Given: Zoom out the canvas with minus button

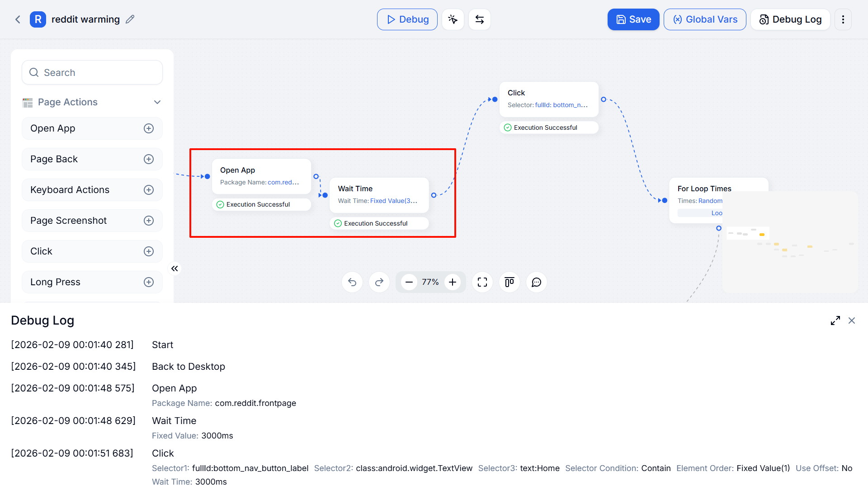Looking at the screenshot, I should pyautogui.click(x=409, y=282).
